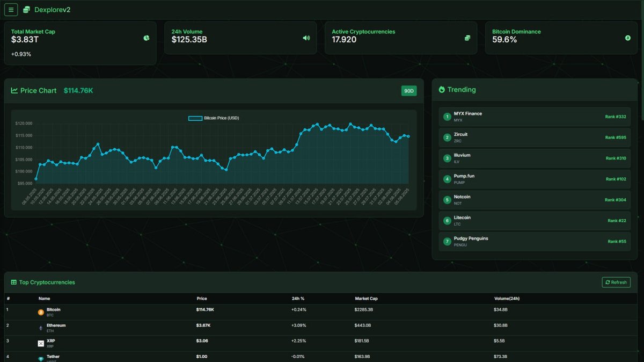Click Ethereum's $3.67K price cell
This screenshot has width=644, height=362.
(x=203, y=325)
